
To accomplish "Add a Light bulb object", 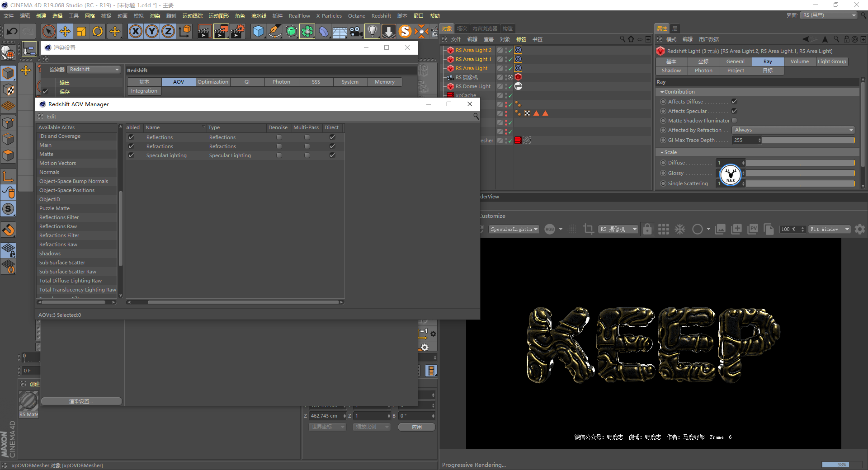I will pyautogui.click(x=372, y=31).
